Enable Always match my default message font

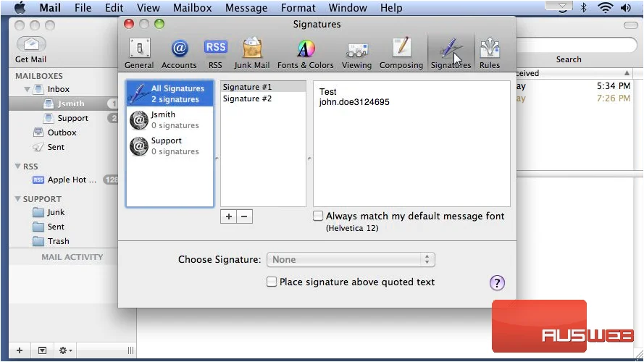318,216
